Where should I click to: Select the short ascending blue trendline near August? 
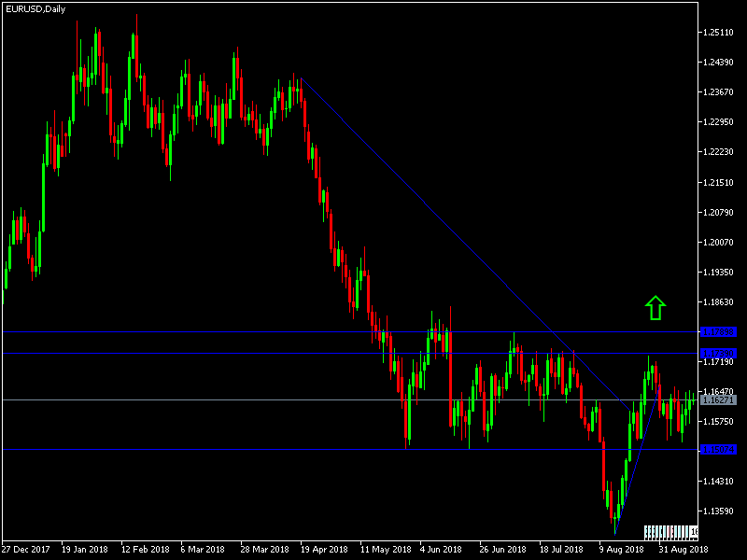(x=637, y=459)
